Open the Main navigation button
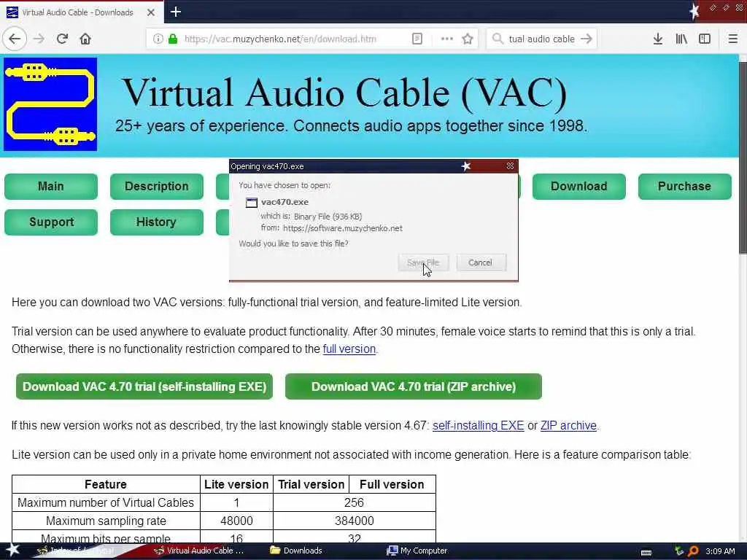 tap(51, 186)
